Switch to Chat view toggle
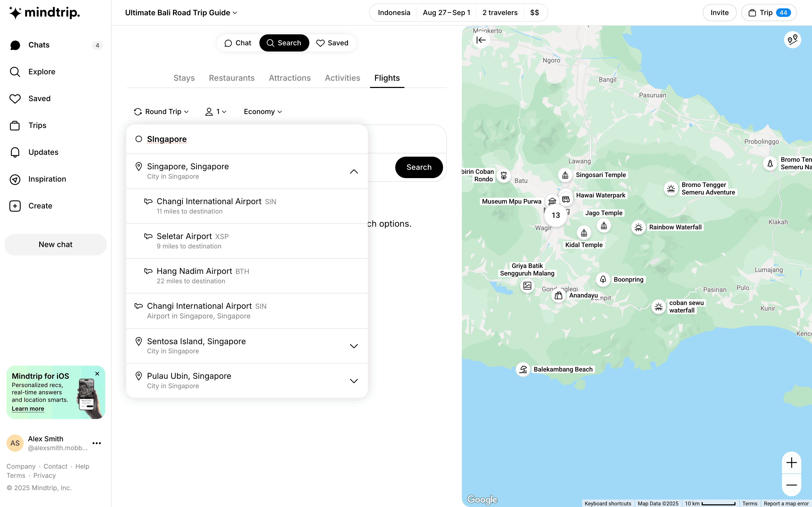 click(x=238, y=43)
